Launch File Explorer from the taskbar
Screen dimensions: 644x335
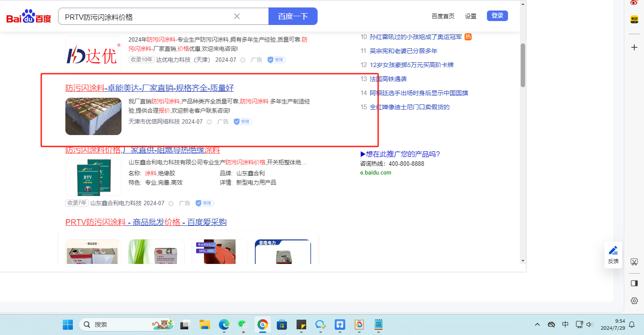(x=205, y=324)
